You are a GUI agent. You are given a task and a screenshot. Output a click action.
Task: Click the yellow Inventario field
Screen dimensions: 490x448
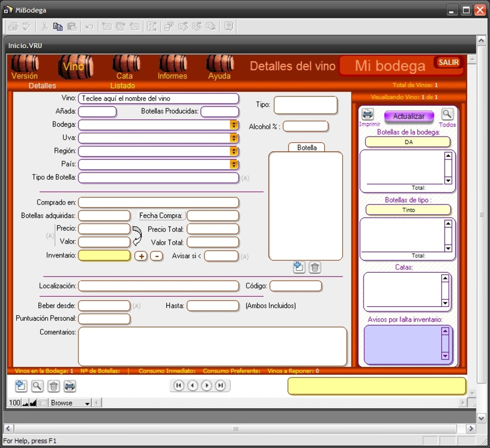104,255
